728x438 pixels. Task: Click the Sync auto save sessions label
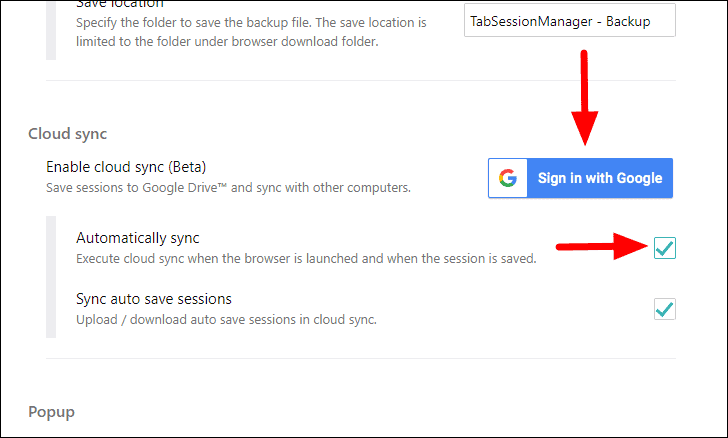pyautogui.click(x=154, y=299)
